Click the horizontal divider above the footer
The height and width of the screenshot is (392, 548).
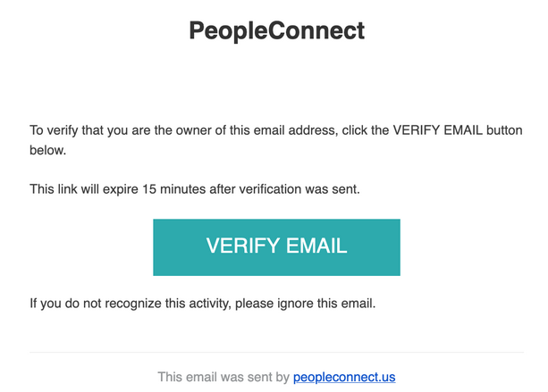coord(276,353)
